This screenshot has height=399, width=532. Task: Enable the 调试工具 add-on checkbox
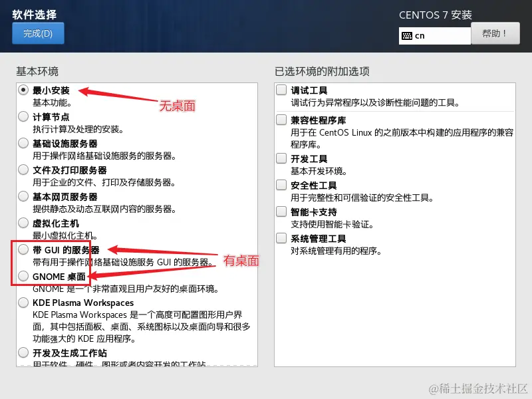pyautogui.click(x=281, y=90)
